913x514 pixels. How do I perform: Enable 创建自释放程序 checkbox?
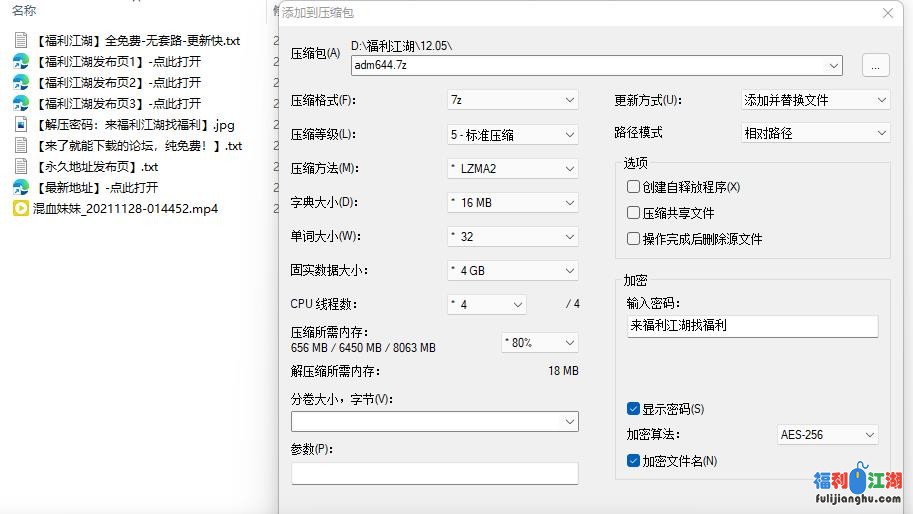pyautogui.click(x=633, y=187)
